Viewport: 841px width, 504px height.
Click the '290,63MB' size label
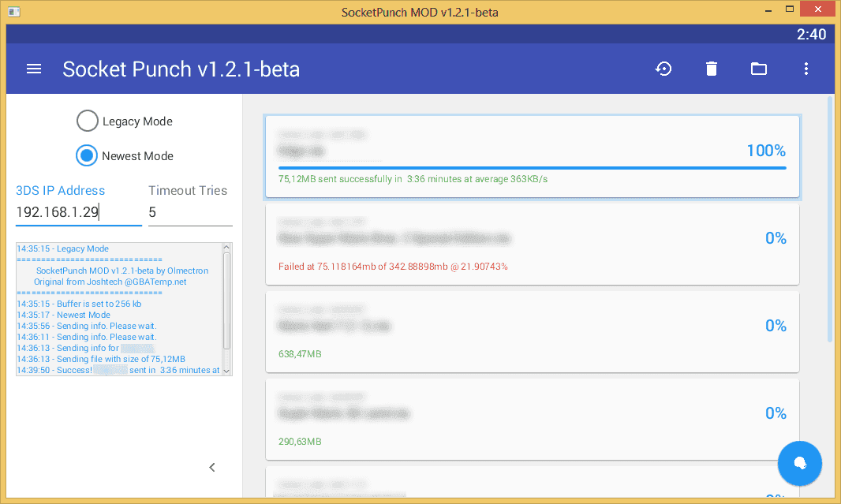(x=300, y=441)
